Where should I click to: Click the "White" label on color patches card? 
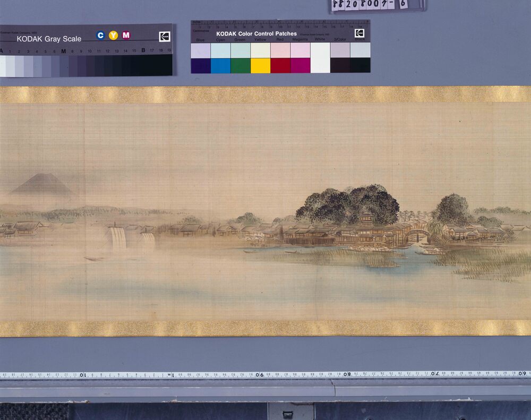click(320, 39)
